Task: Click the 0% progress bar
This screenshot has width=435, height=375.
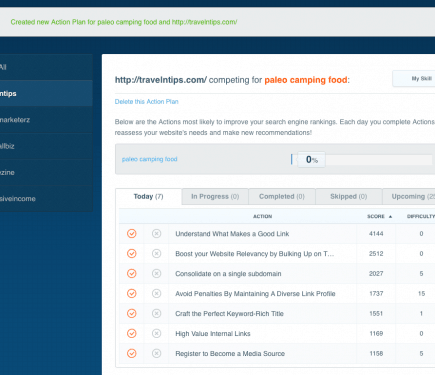Action: click(x=362, y=160)
